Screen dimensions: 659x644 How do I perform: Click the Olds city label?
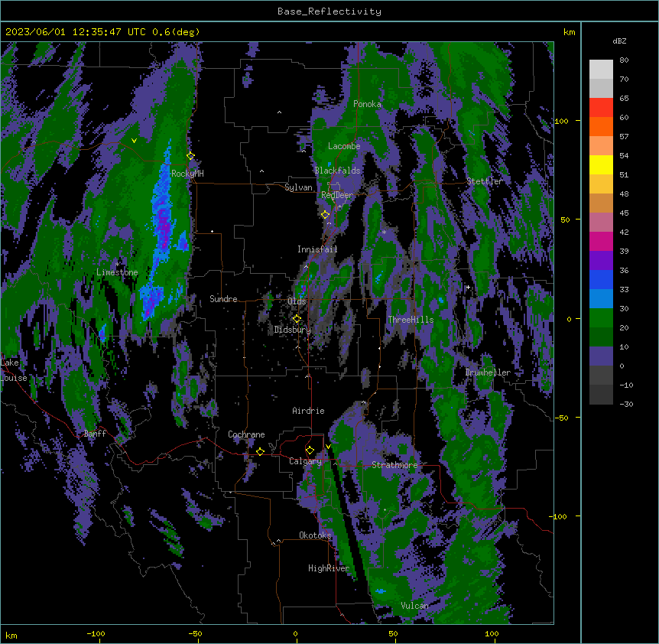[x=297, y=301]
